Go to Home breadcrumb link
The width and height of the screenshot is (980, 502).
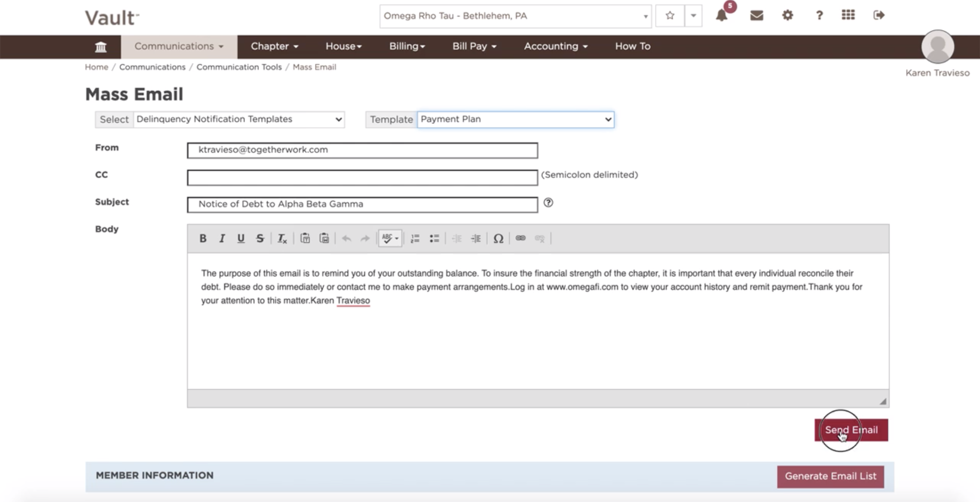pyautogui.click(x=96, y=67)
